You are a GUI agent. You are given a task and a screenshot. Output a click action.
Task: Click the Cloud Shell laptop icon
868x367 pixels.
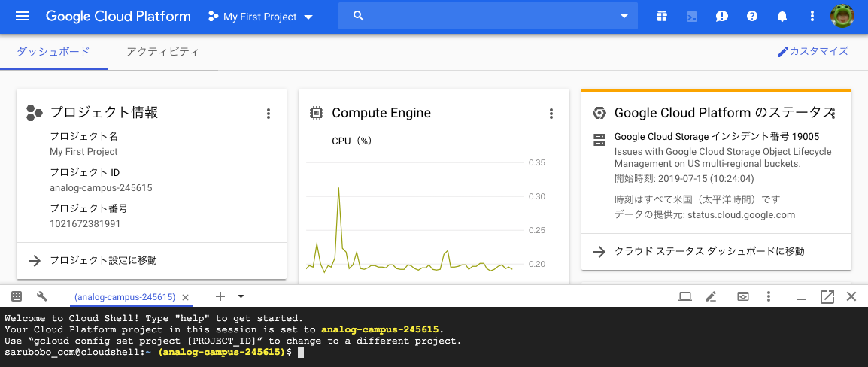685,297
